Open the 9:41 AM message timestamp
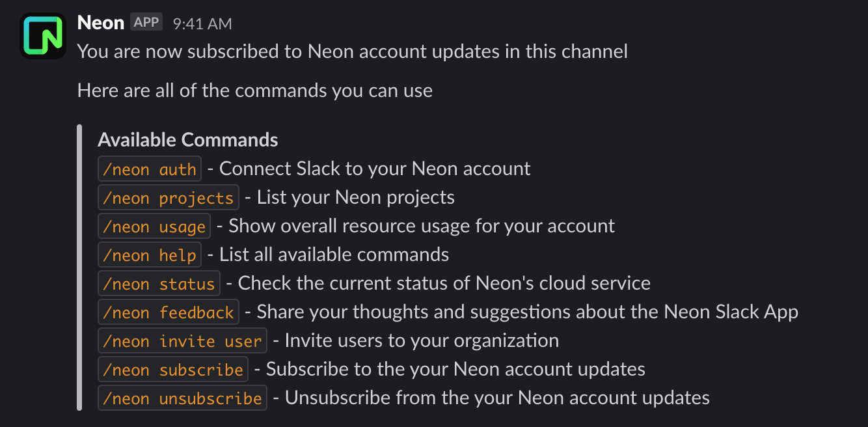This screenshot has width=868, height=427. click(202, 24)
